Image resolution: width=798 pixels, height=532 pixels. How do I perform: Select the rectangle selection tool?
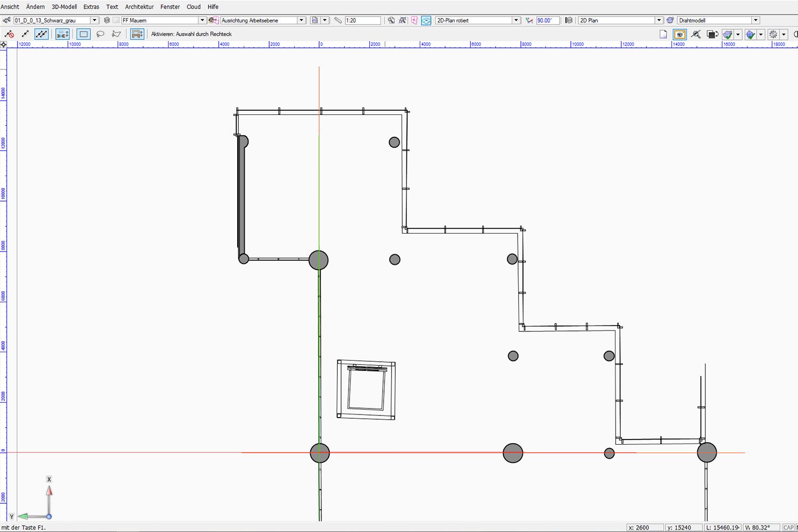tap(83, 34)
